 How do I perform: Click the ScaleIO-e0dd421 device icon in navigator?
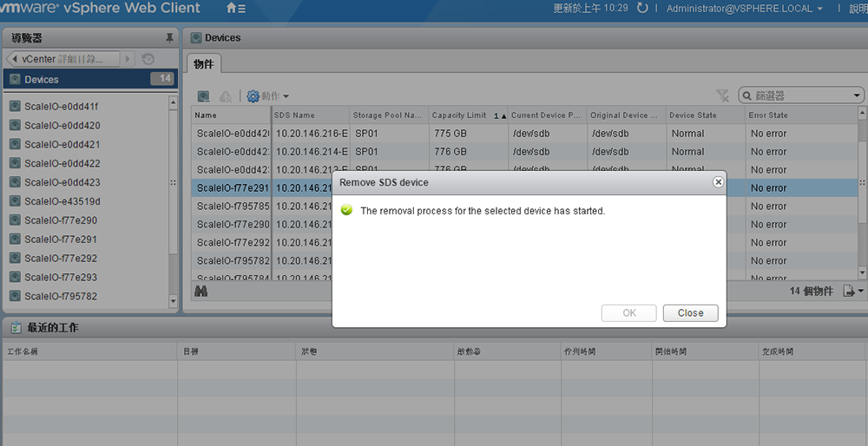tap(15, 144)
